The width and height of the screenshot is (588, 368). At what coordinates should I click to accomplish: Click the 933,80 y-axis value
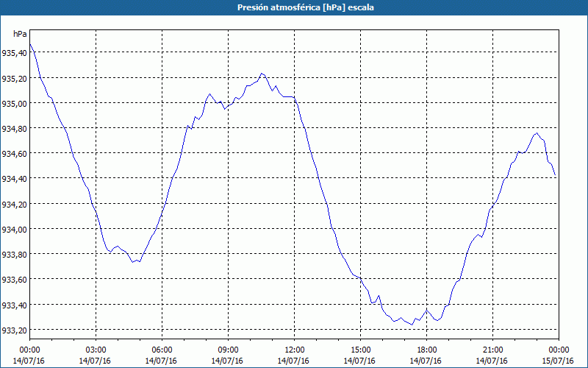(14, 254)
